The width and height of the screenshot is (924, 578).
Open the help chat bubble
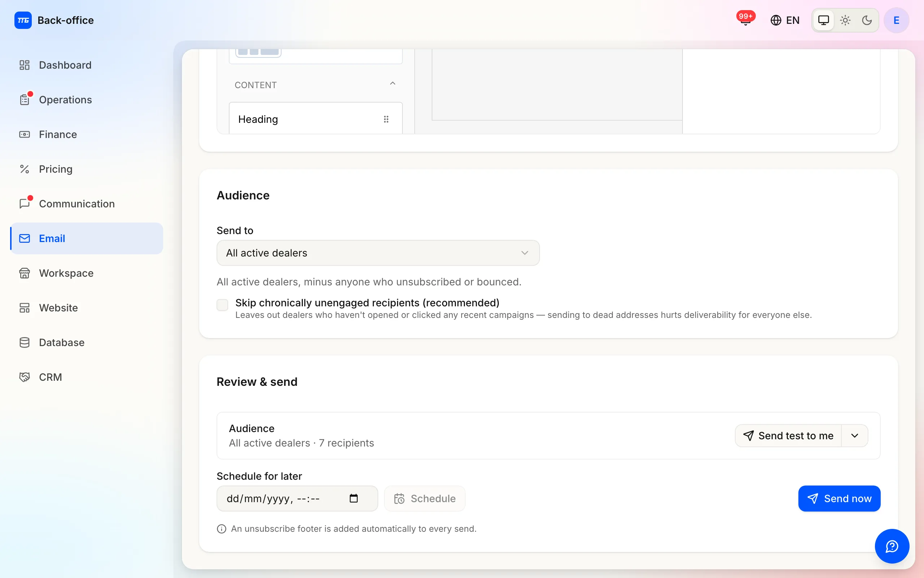pyautogui.click(x=892, y=546)
